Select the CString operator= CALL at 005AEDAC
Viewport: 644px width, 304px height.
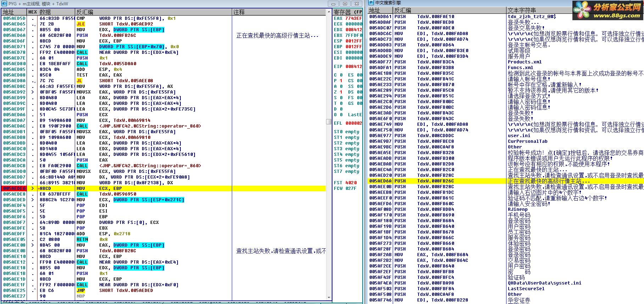(164, 126)
